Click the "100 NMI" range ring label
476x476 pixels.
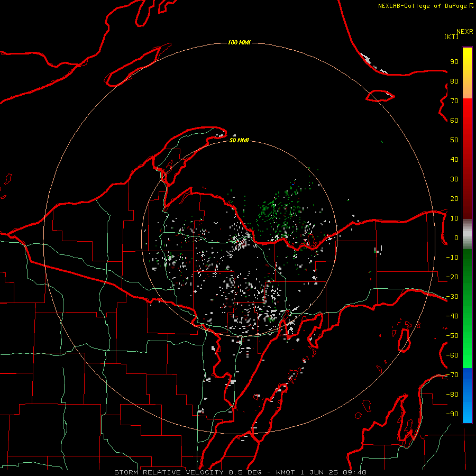[239, 42]
